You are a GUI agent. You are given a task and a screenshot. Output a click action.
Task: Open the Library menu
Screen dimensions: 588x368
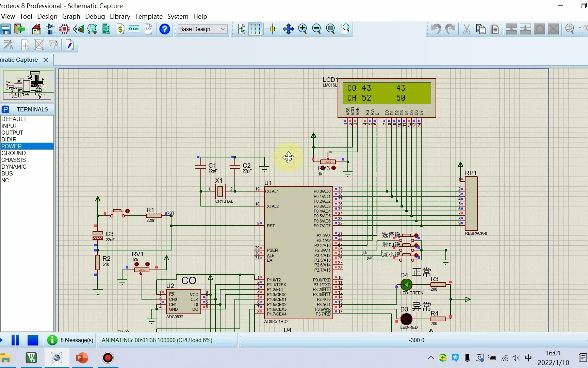coord(120,16)
